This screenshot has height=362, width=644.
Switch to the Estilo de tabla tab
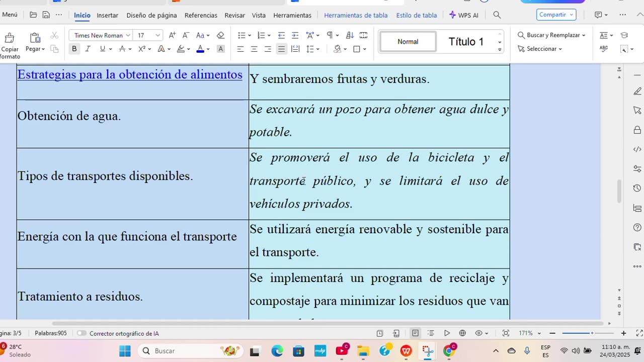click(417, 15)
